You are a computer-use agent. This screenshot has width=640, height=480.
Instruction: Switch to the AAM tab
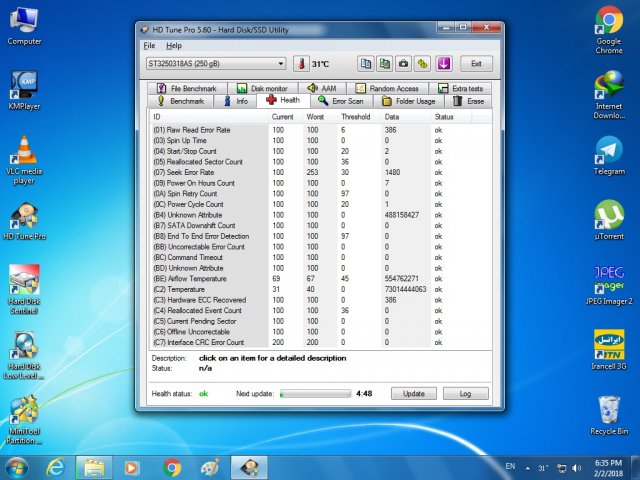click(x=322, y=88)
